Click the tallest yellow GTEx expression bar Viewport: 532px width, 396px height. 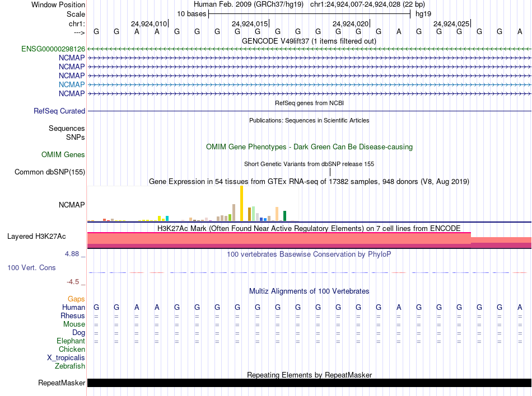[241, 203]
